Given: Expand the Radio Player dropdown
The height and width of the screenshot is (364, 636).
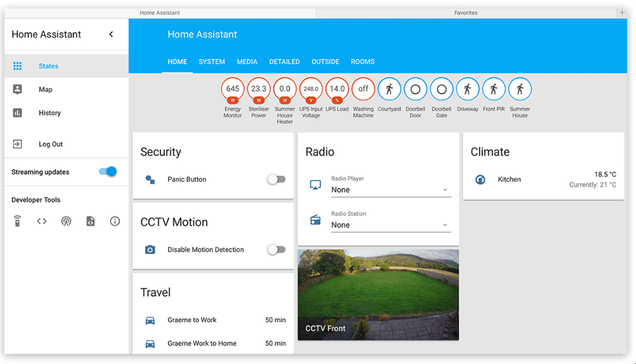Looking at the screenshot, I should pos(391,190).
